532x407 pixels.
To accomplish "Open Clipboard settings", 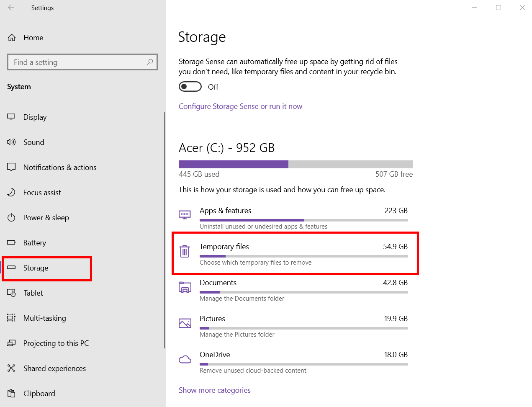I will tap(83, 394).
